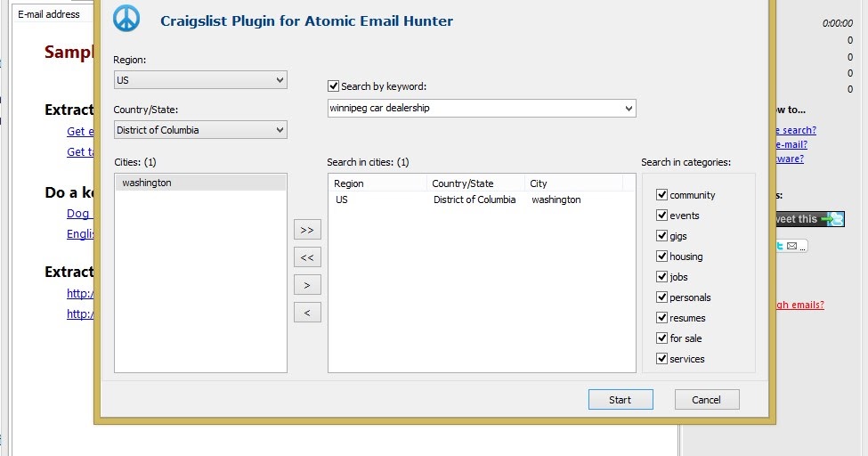Toggle the gigs category checkbox
Viewport: 868px width, 456px height.
pos(661,235)
